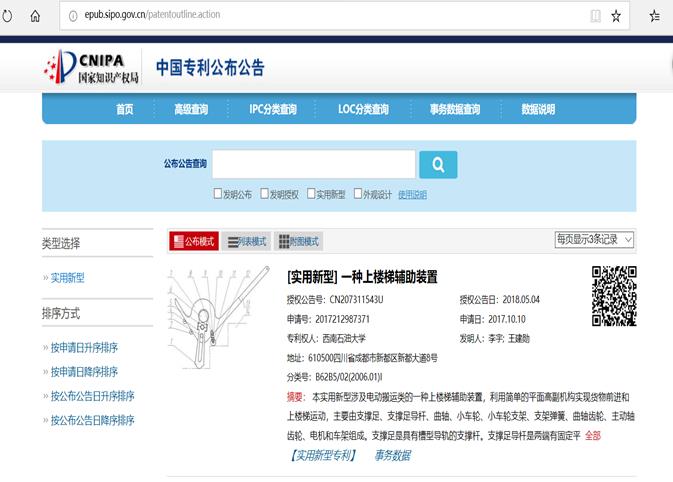This screenshot has width=673, height=482.
Task: Open the 每页显示3条记录 dropdown
Action: pyautogui.click(x=594, y=240)
